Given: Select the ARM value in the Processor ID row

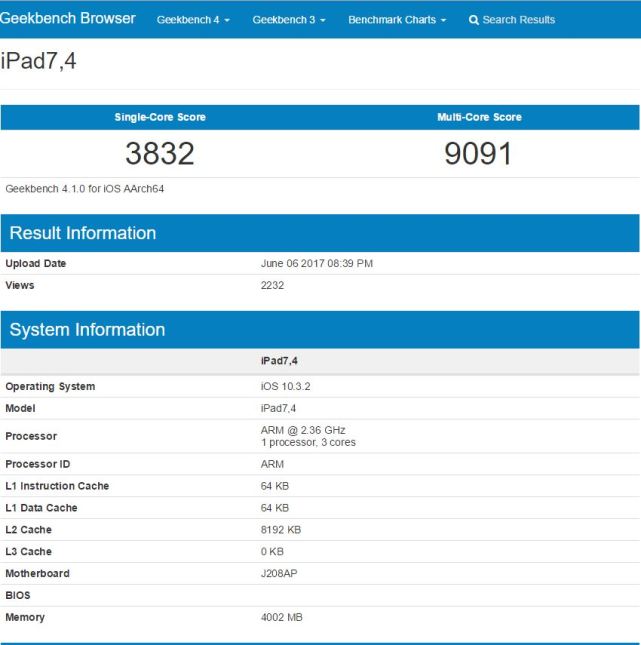Looking at the screenshot, I should tap(272, 464).
